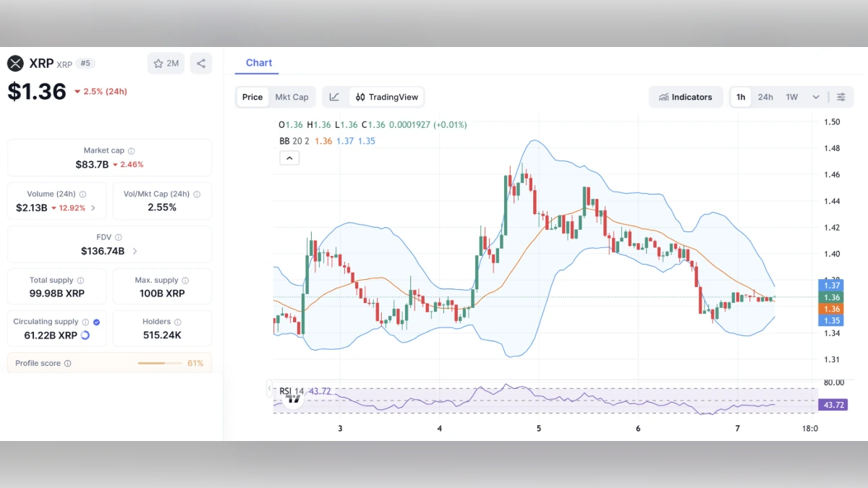Share the XRP page using share icon

200,63
